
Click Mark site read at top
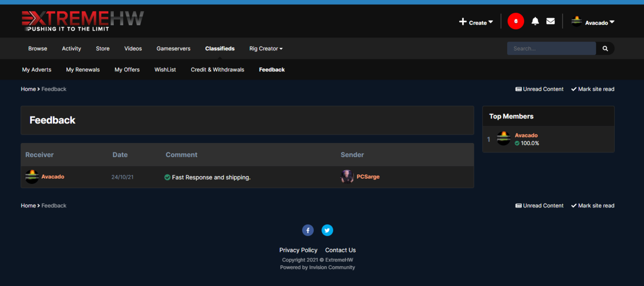click(593, 89)
